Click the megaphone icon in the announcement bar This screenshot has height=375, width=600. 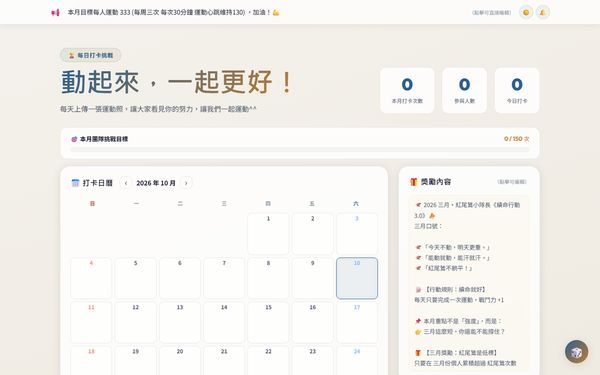coord(55,13)
